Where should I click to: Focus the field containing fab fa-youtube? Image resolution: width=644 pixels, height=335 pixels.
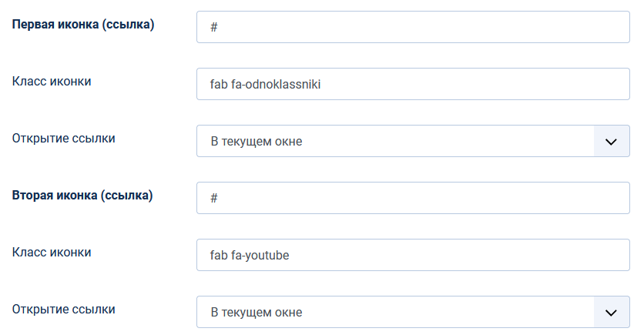413,255
